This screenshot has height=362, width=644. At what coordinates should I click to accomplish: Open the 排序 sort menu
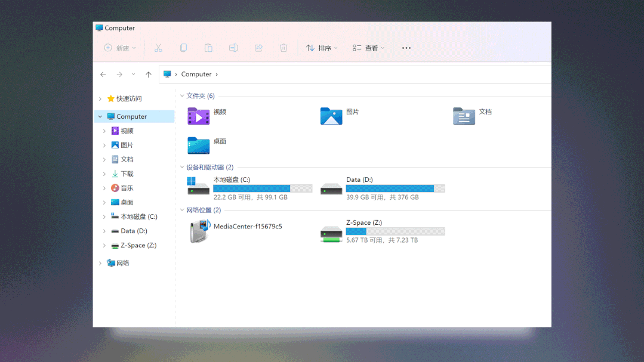pyautogui.click(x=321, y=48)
